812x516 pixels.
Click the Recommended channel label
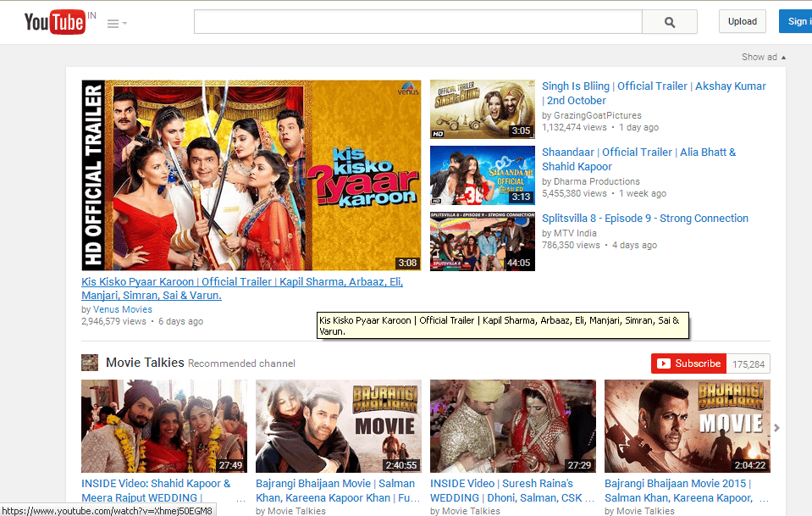click(x=242, y=363)
